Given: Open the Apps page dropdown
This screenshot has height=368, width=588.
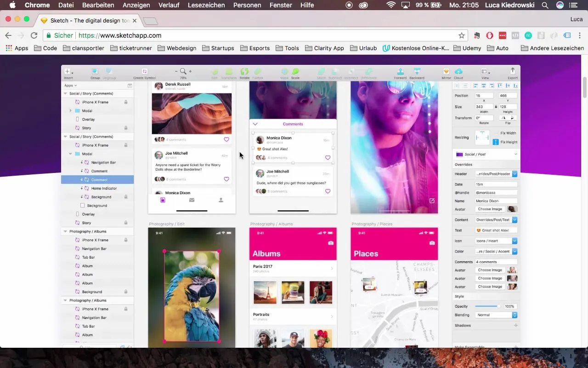Looking at the screenshot, I should 70,86.
